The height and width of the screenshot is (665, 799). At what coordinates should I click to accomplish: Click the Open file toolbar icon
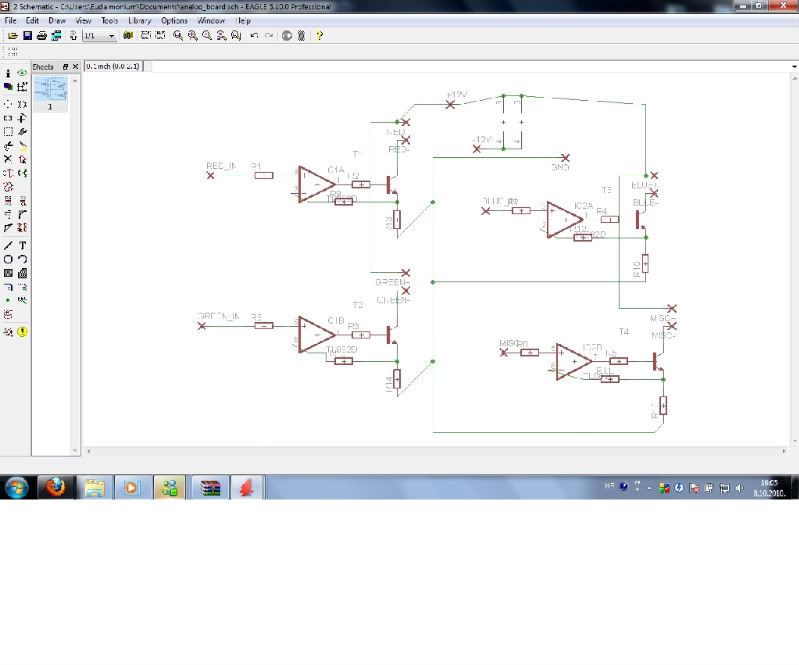pyautogui.click(x=13, y=36)
